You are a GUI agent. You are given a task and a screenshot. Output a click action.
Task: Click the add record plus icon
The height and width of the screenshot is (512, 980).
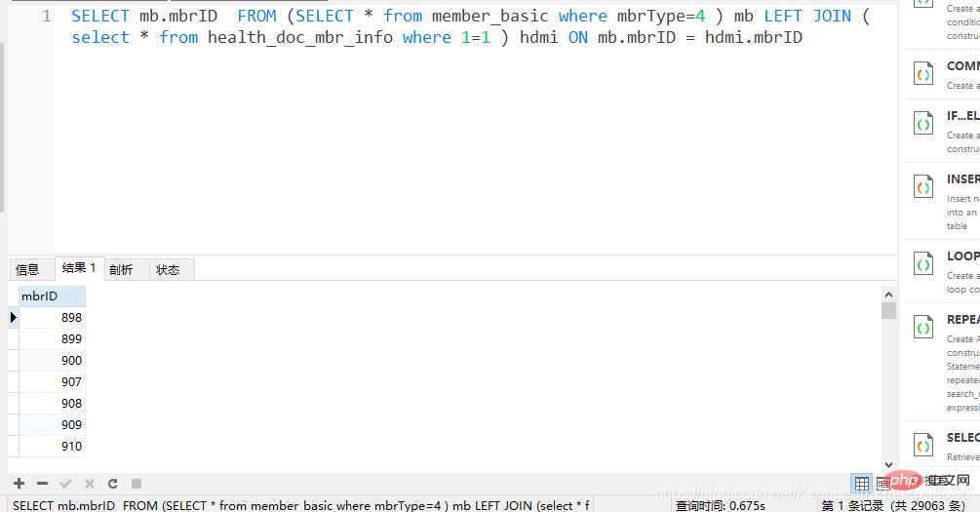(x=19, y=484)
